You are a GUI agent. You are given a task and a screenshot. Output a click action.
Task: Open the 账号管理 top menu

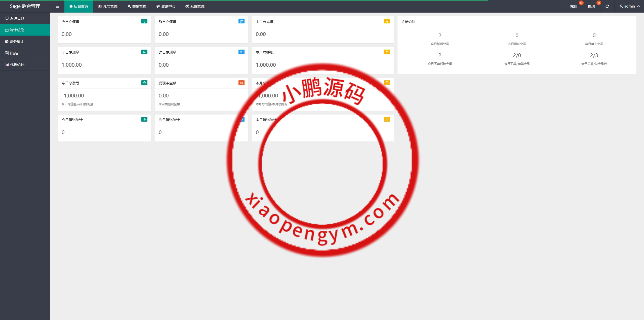pos(108,6)
